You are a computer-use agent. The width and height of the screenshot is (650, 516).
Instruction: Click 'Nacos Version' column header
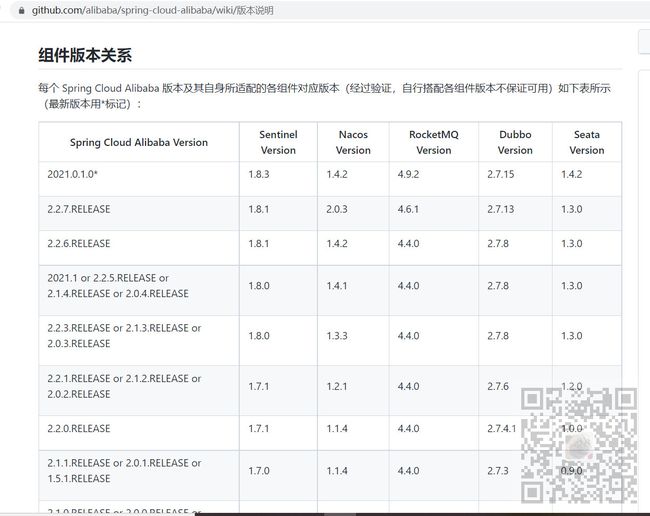[353, 142]
